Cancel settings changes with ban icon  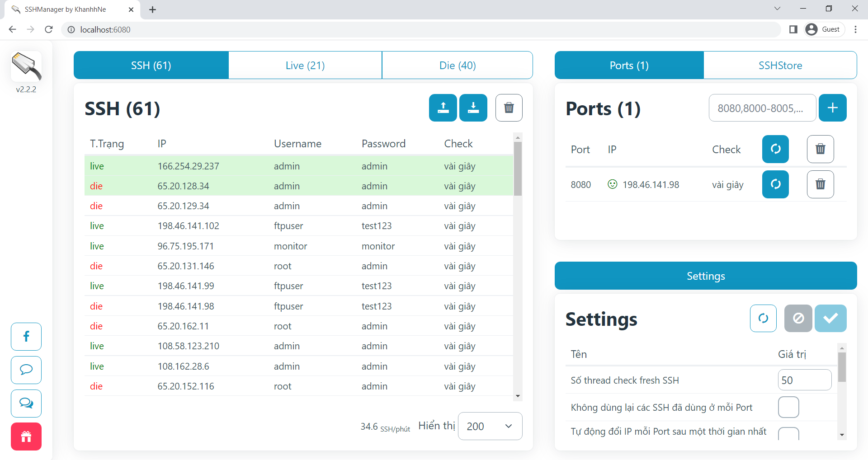[x=798, y=319]
